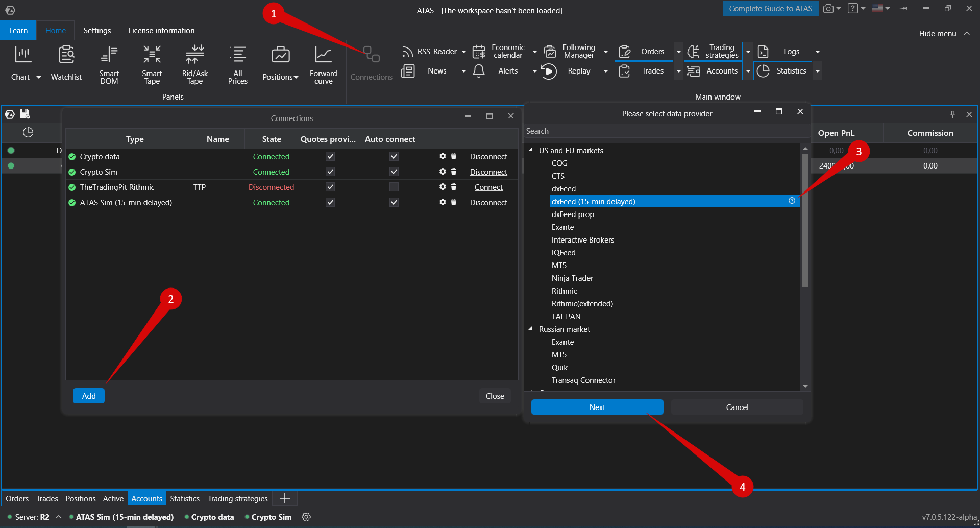The width and height of the screenshot is (980, 528).
Task: Click Next in data provider dialog
Action: click(x=597, y=407)
